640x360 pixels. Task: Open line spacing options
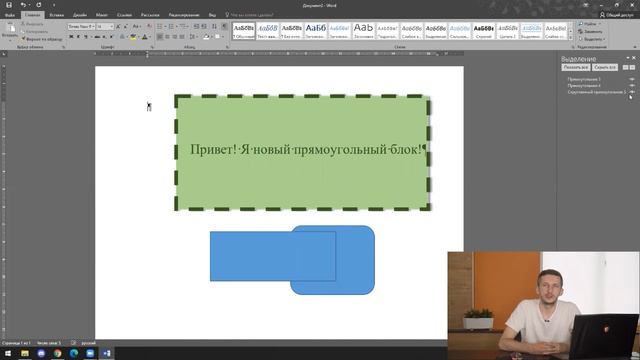[x=192, y=37]
